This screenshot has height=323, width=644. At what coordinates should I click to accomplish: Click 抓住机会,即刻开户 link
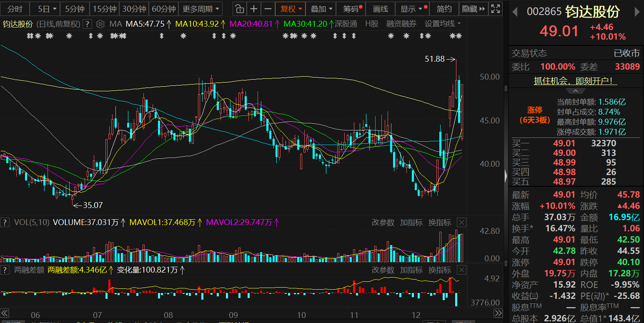click(x=575, y=81)
